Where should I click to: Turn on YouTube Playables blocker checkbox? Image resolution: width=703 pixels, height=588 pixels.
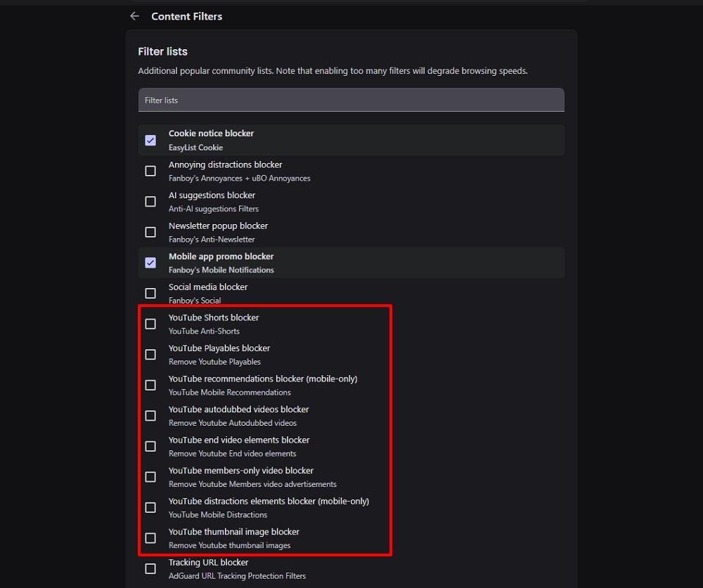[x=150, y=354]
